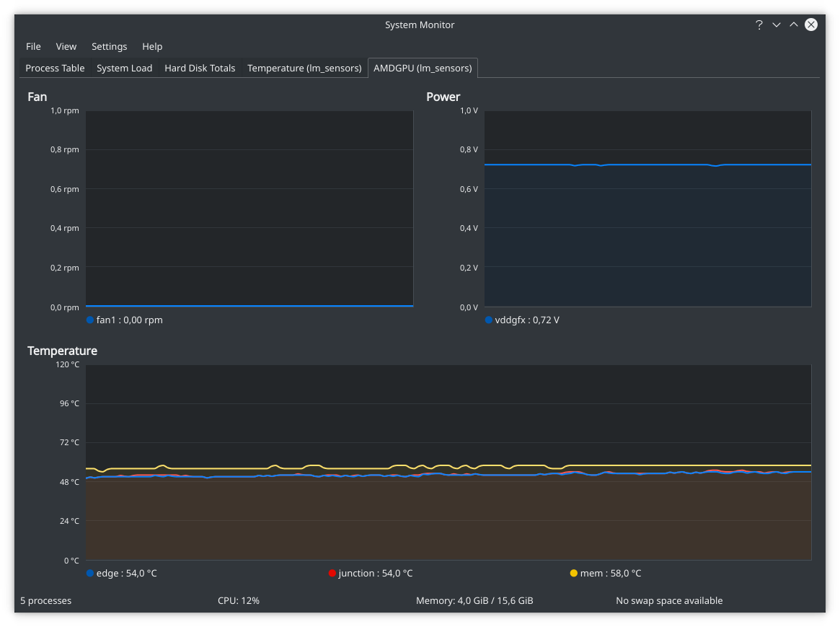Click the blue edge legend dot
This screenshot has height=627, width=840.
pyautogui.click(x=90, y=574)
